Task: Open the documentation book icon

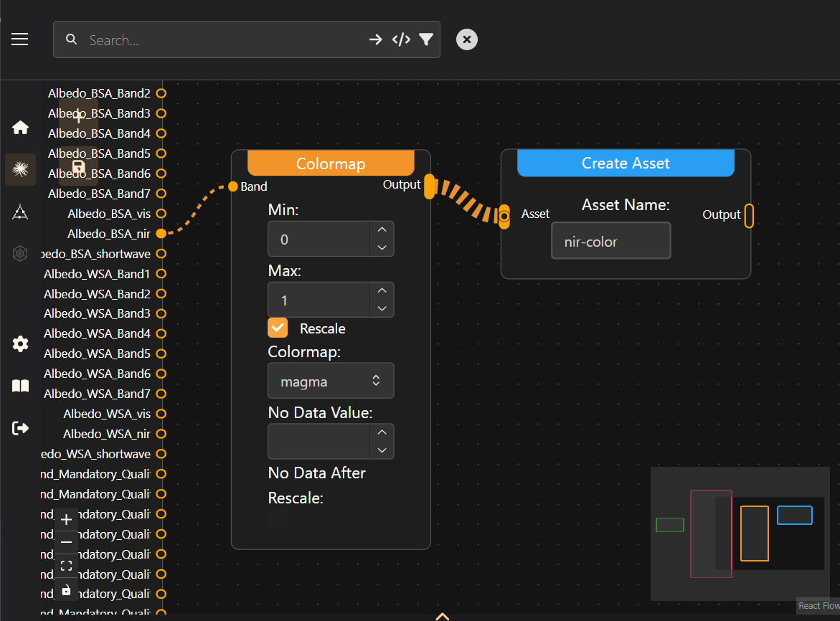Action: tap(20, 387)
